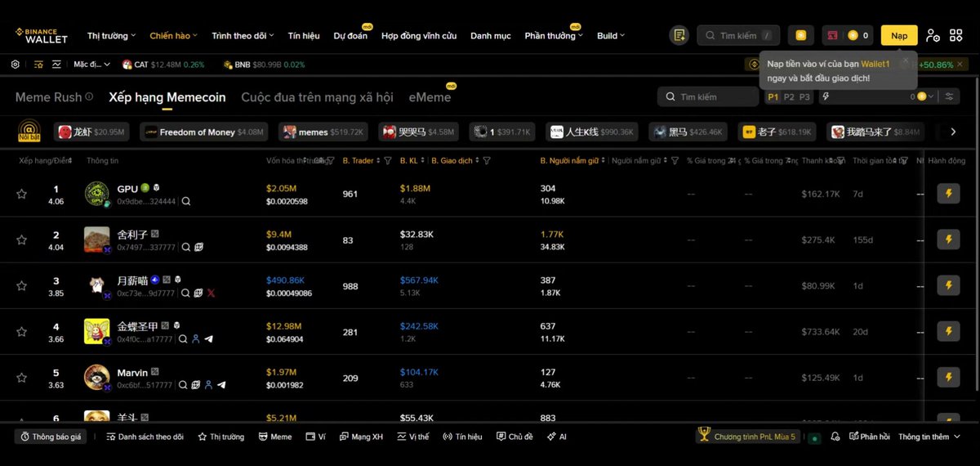Favorite the 舍利子 token with its star
The height and width of the screenshot is (466, 980).
(21, 240)
